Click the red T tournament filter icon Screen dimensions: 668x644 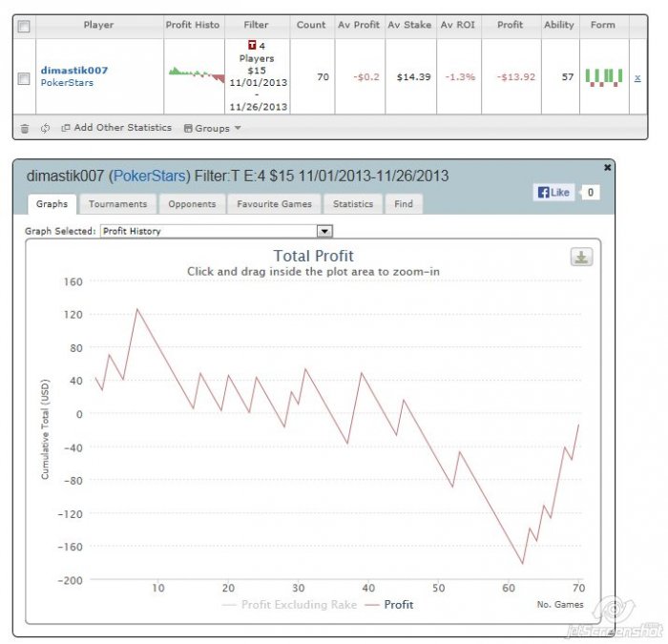(252, 45)
